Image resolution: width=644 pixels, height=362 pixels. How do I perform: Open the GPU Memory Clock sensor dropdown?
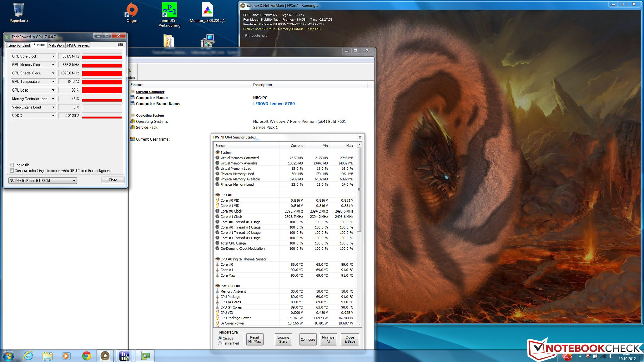click(53, 65)
